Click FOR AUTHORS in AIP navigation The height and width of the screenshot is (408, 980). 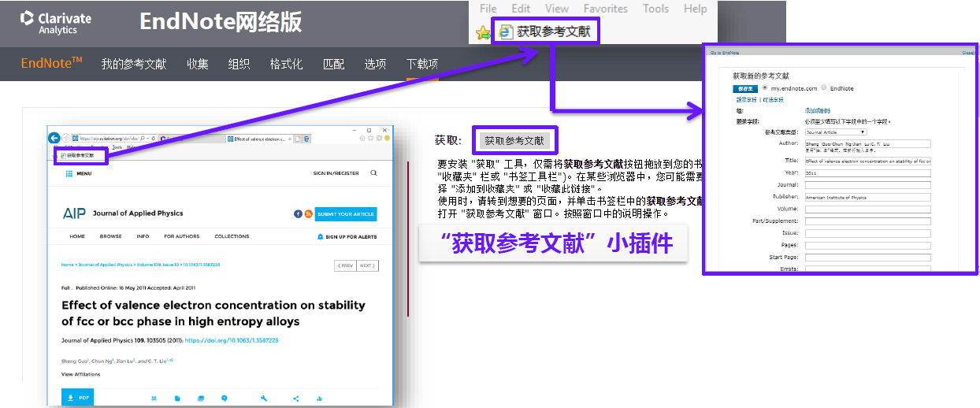pyautogui.click(x=182, y=236)
